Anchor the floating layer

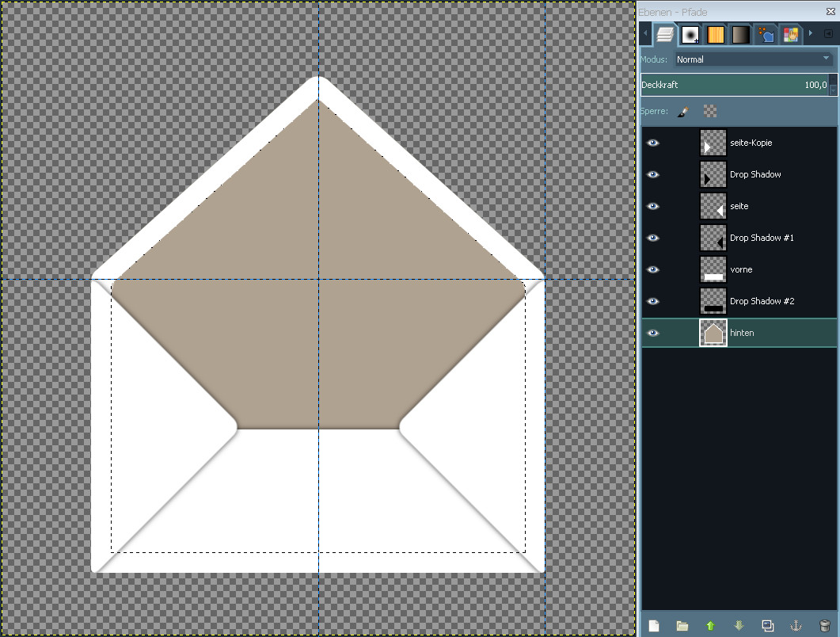(796, 625)
